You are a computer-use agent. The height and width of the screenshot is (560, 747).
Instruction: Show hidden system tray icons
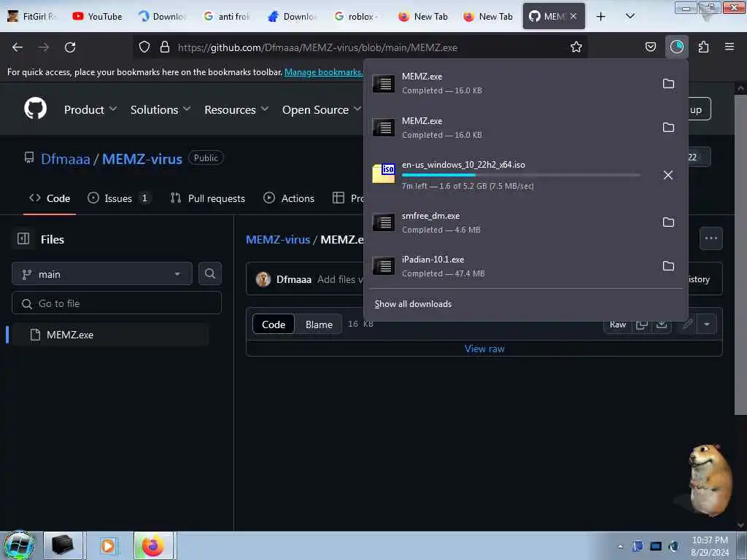tap(620, 546)
